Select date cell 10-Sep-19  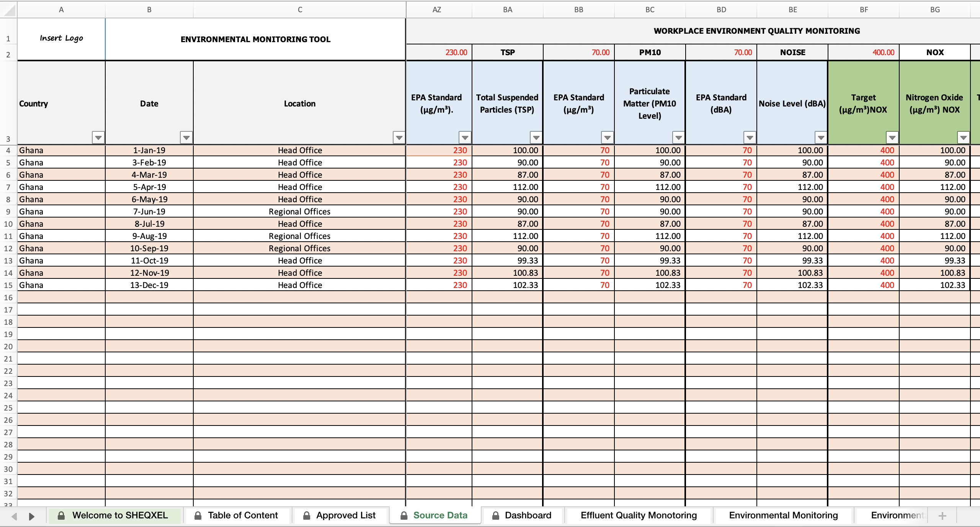point(149,249)
